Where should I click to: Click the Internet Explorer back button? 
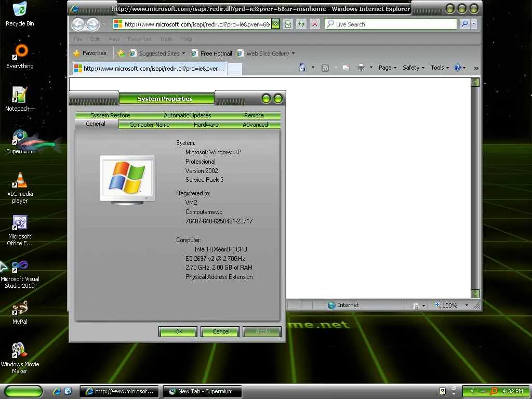[x=78, y=24]
